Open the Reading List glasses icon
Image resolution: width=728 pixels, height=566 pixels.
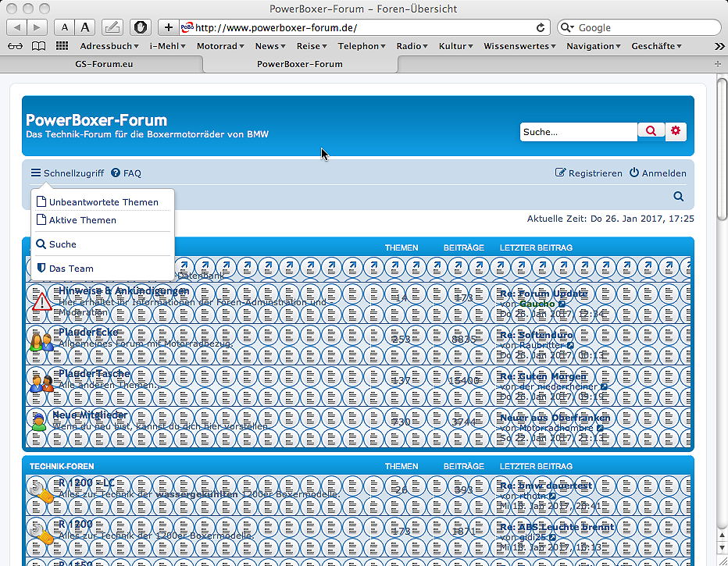pyautogui.click(x=15, y=46)
